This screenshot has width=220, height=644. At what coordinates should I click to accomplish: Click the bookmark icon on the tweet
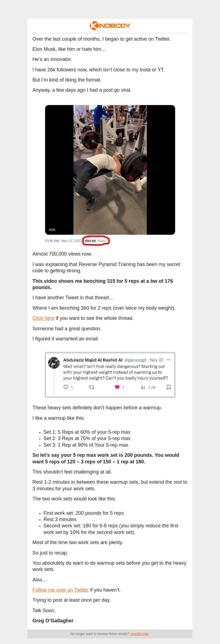click(x=169, y=387)
